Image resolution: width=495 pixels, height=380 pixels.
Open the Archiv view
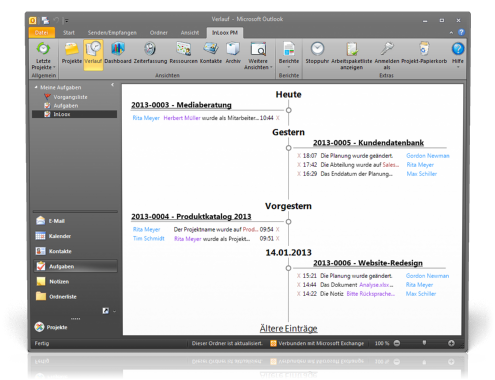click(233, 53)
